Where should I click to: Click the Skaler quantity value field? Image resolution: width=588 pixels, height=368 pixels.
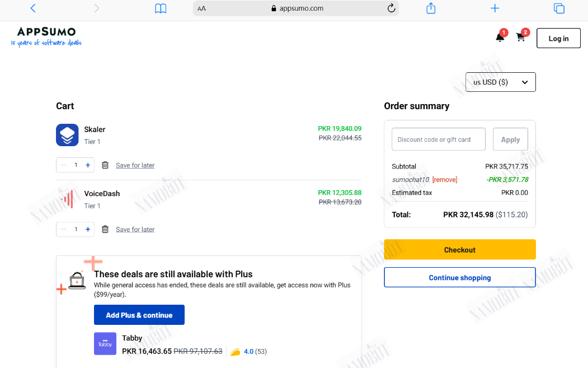(x=76, y=165)
